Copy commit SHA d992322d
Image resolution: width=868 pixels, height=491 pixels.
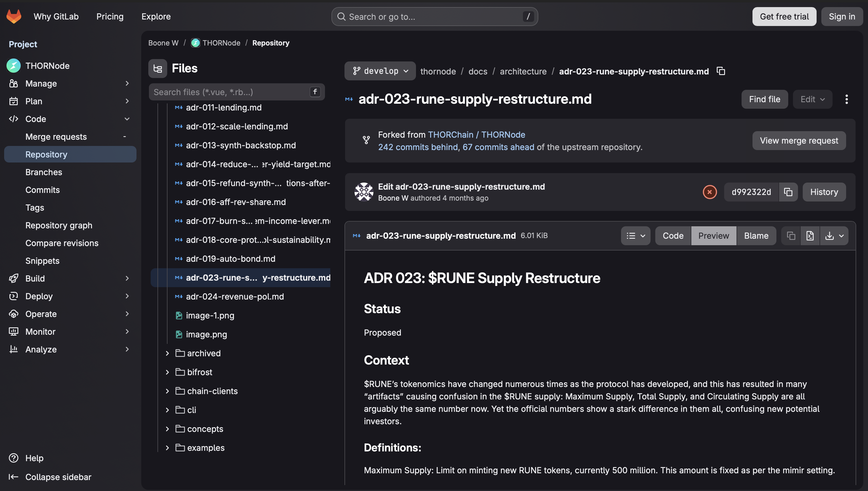click(x=788, y=192)
